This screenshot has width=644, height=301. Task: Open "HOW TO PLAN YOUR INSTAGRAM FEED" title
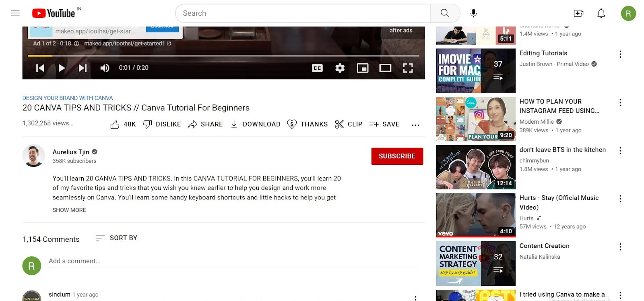pos(559,106)
